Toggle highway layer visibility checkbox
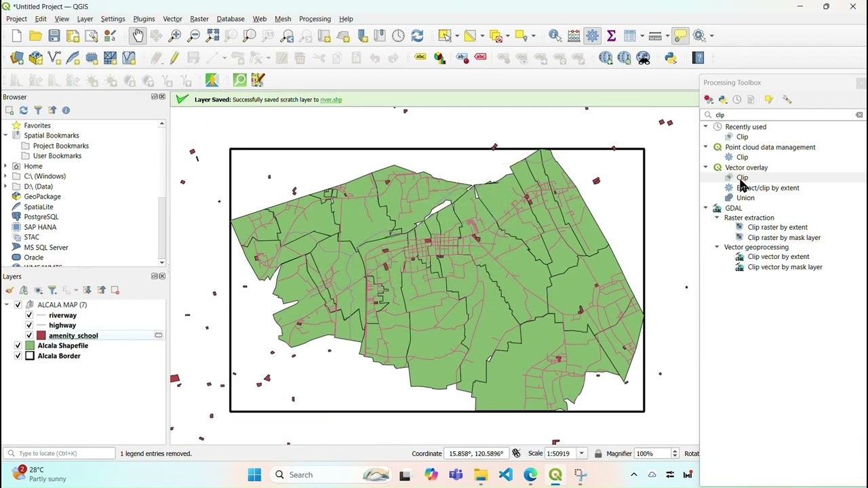Screen dimensions: 868x488 29,325
